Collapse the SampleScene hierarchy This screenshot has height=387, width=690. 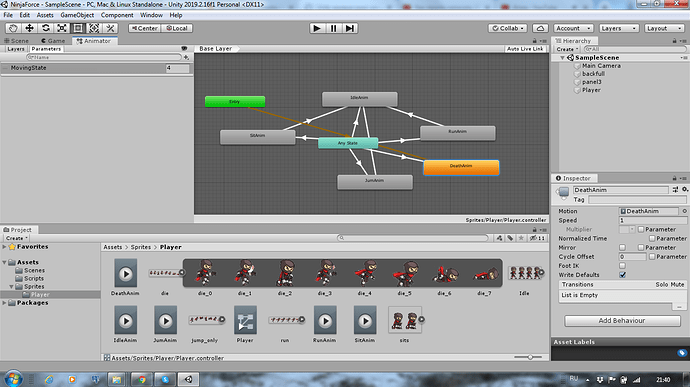[x=562, y=58]
